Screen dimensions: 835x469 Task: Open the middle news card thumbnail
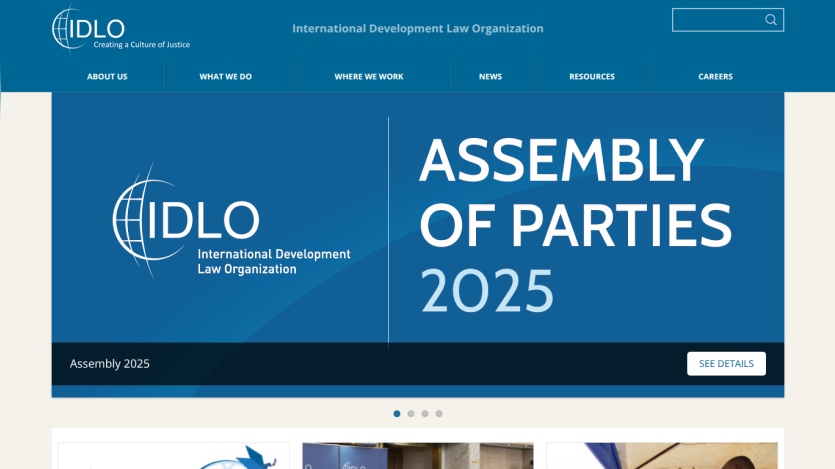pyautogui.click(x=418, y=456)
